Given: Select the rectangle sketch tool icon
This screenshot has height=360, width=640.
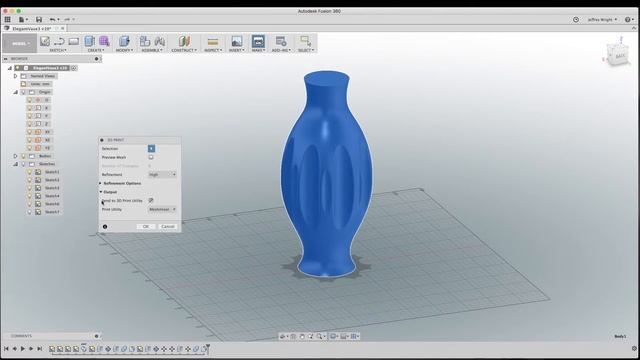Looking at the screenshot, I should 73,41.
